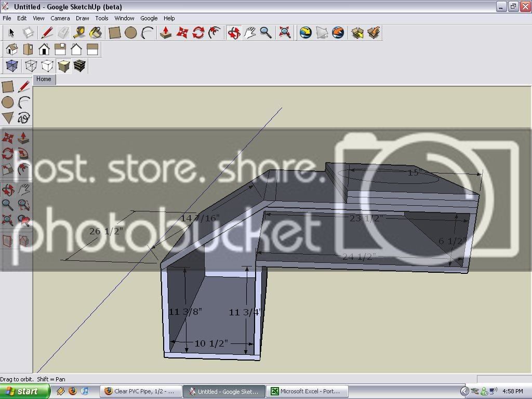
Task: Choose the Rotate tool in top toolbar
Action: click(198, 33)
